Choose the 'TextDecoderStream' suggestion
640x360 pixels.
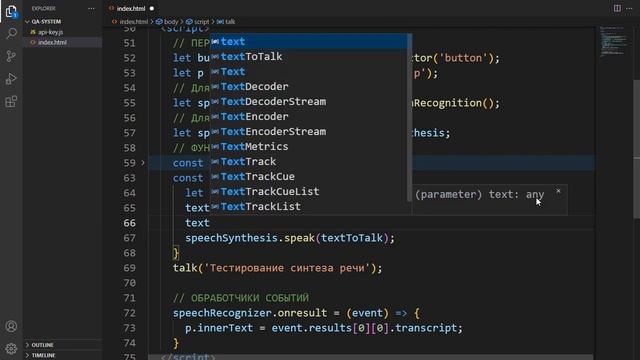pyautogui.click(x=309, y=102)
